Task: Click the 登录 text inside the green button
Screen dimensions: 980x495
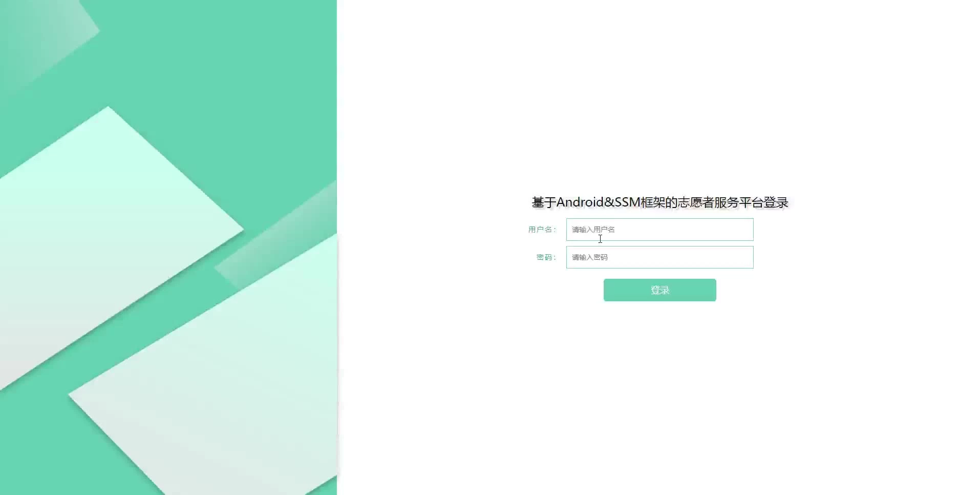Action: click(x=659, y=290)
